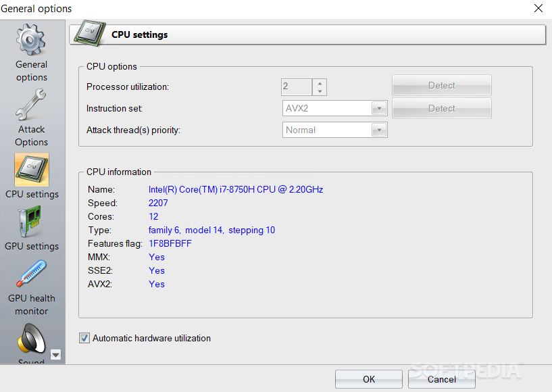
Task: Click the Features flag value 1F8BFBFF
Action: click(x=170, y=243)
